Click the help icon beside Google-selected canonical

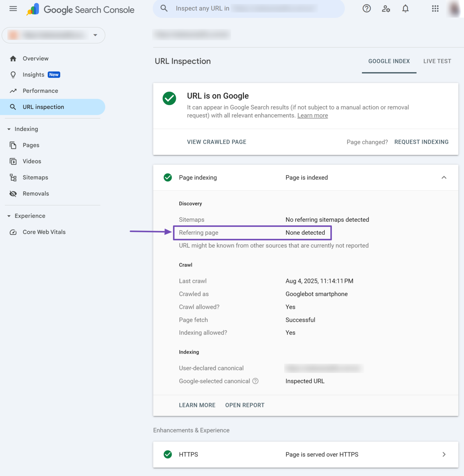pos(255,381)
